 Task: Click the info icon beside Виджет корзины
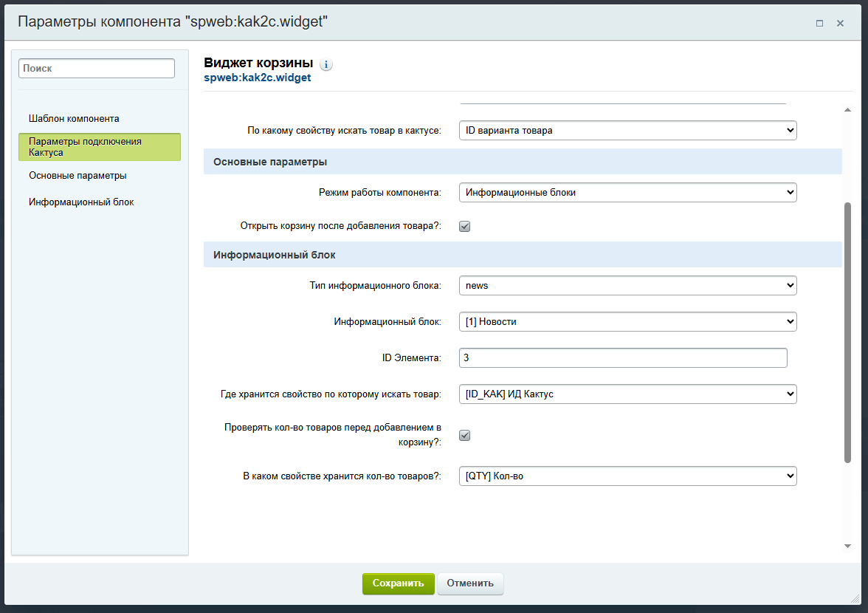[326, 65]
